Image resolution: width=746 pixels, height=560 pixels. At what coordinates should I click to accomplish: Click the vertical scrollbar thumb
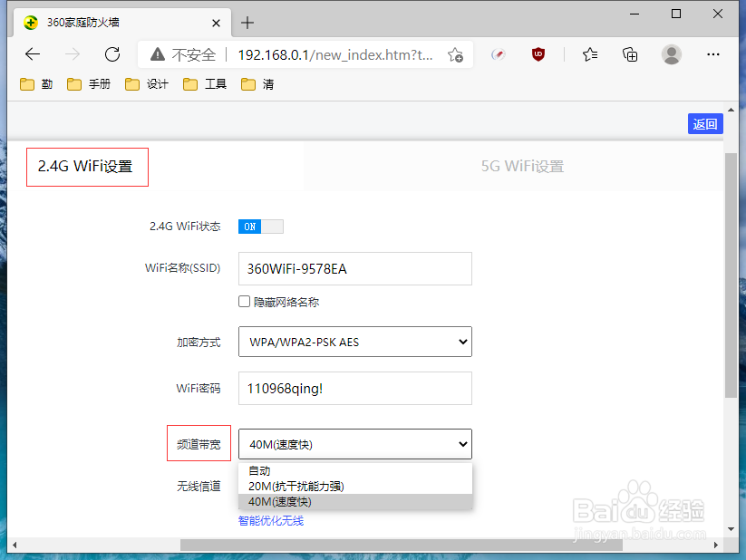coord(731,275)
